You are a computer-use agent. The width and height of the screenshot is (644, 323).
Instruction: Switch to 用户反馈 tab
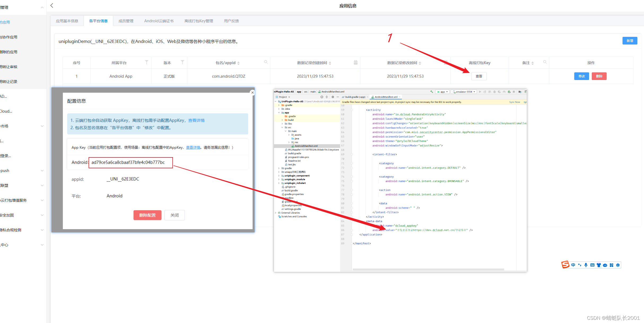(x=231, y=21)
